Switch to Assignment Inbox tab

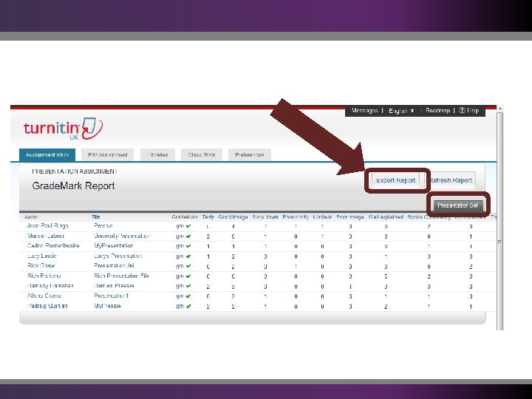[47, 154]
